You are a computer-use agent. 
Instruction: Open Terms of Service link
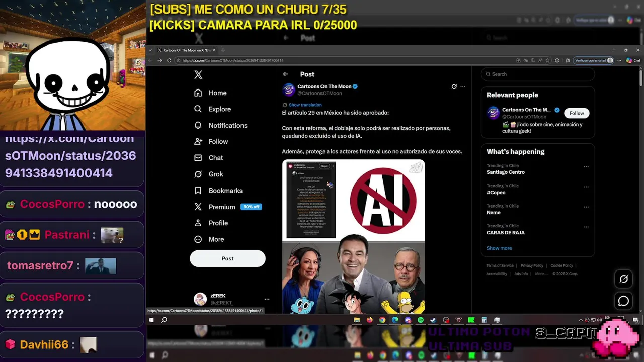point(500,265)
